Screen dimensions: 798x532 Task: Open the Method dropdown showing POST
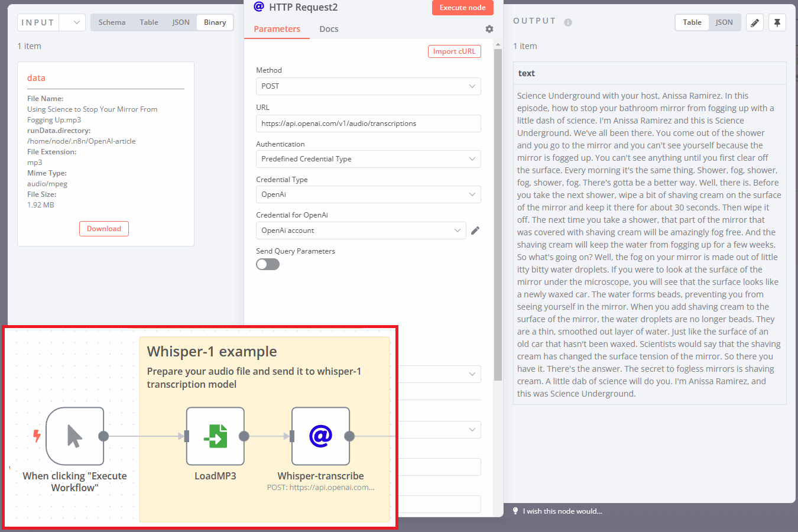coord(368,86)
